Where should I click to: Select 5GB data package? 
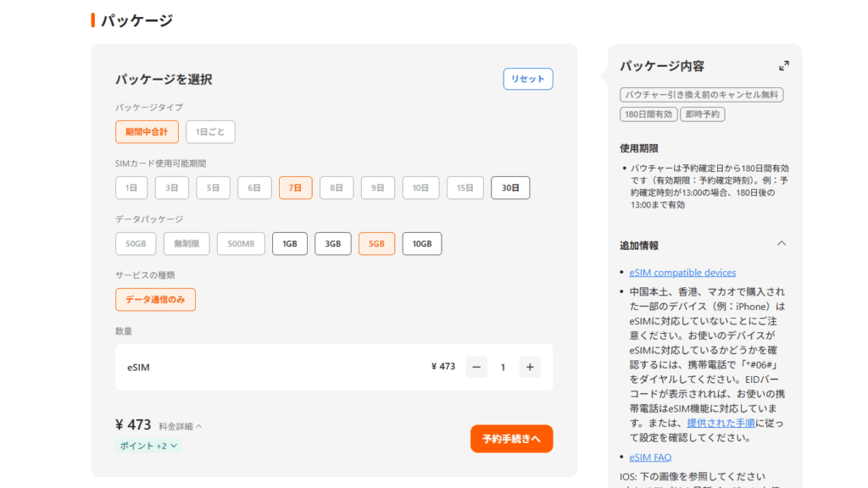(376, 243)
